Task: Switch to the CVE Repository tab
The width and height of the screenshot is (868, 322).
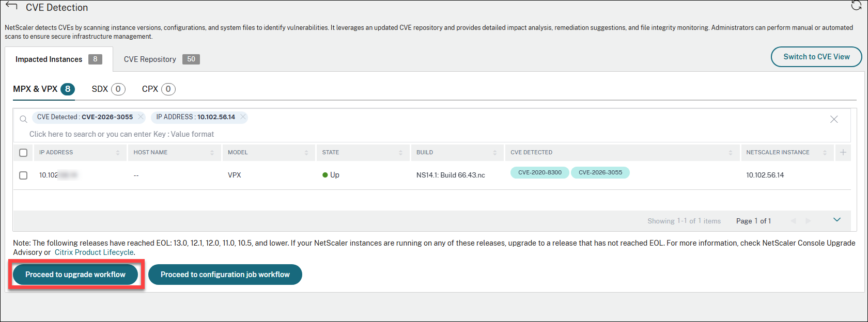Action: (162, 59)
